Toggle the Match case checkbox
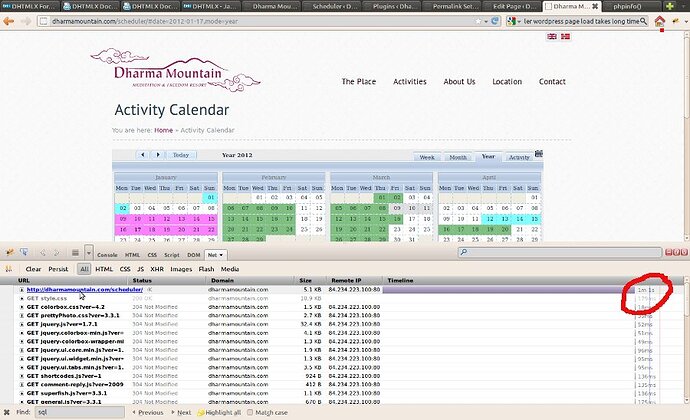 250,413
